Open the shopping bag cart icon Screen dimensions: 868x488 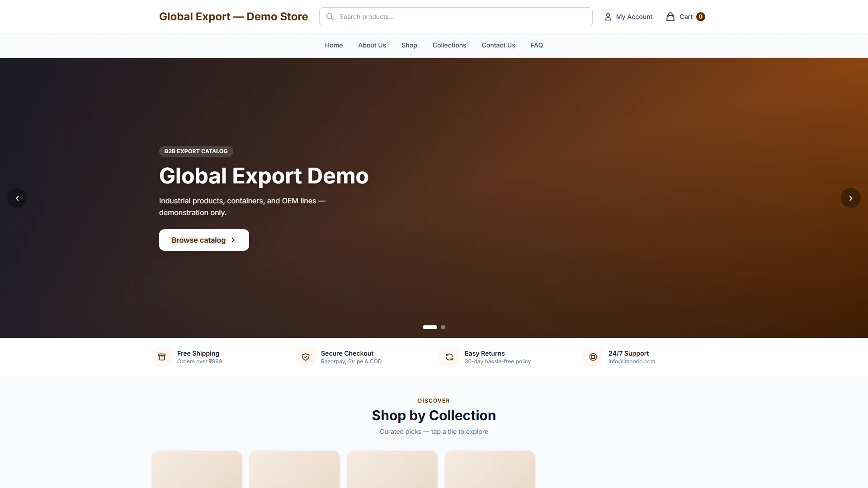670,17
